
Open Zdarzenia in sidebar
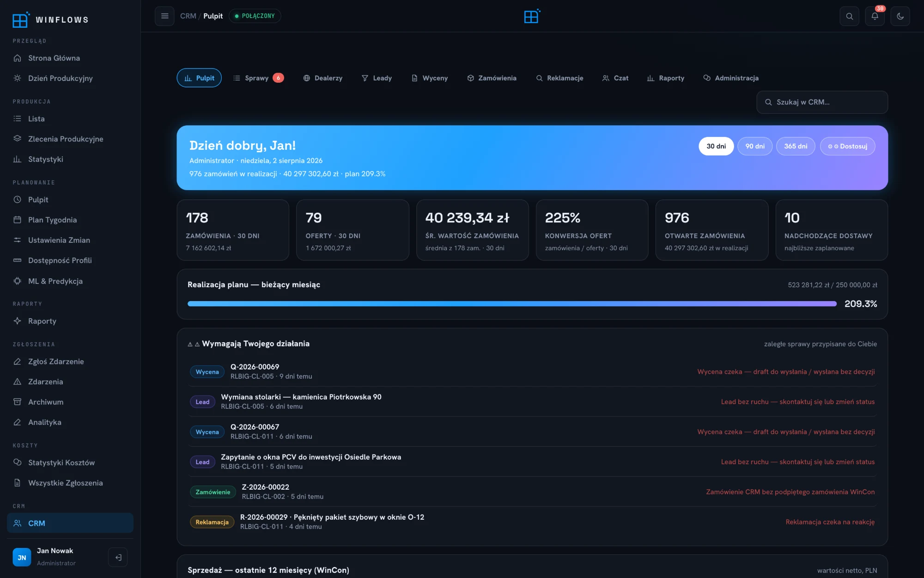[70, 381]
